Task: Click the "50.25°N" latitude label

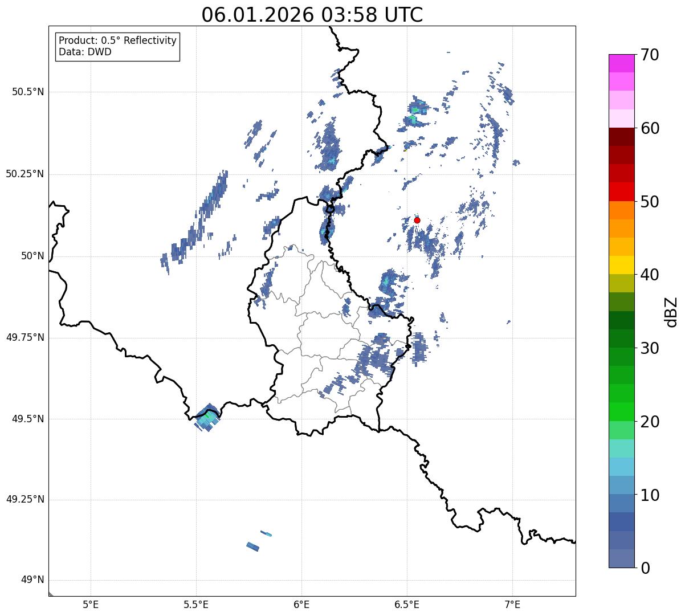Action: point(25,174)
